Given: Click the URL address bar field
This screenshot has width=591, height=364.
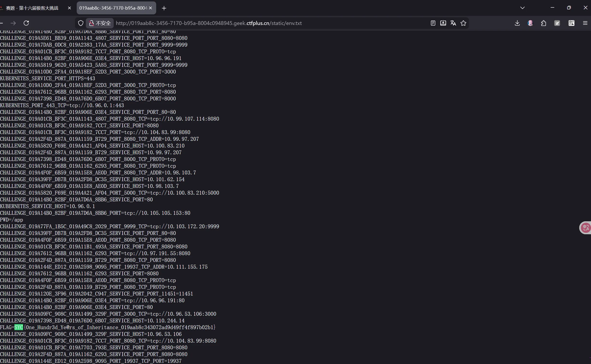Looking at the screenshot, I should point(265,23).
